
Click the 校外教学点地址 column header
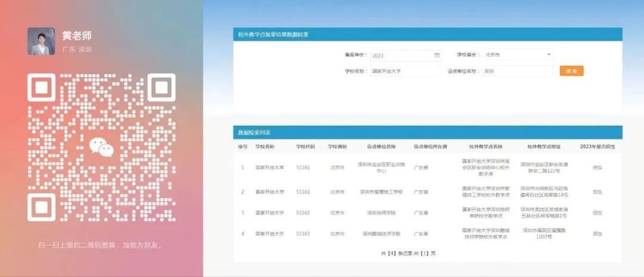pyautogui.click(x=544, y=147)
